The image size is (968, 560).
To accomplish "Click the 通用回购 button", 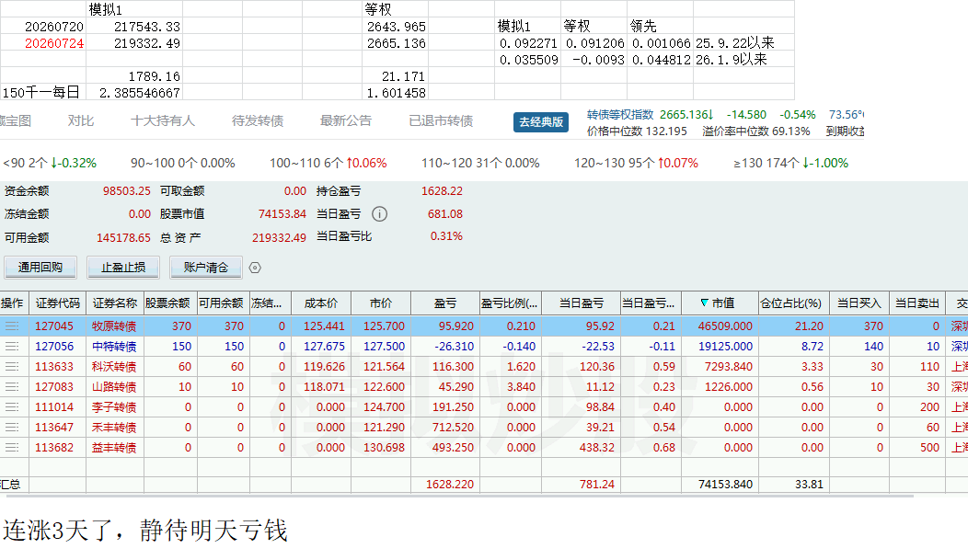I will 40,267.
